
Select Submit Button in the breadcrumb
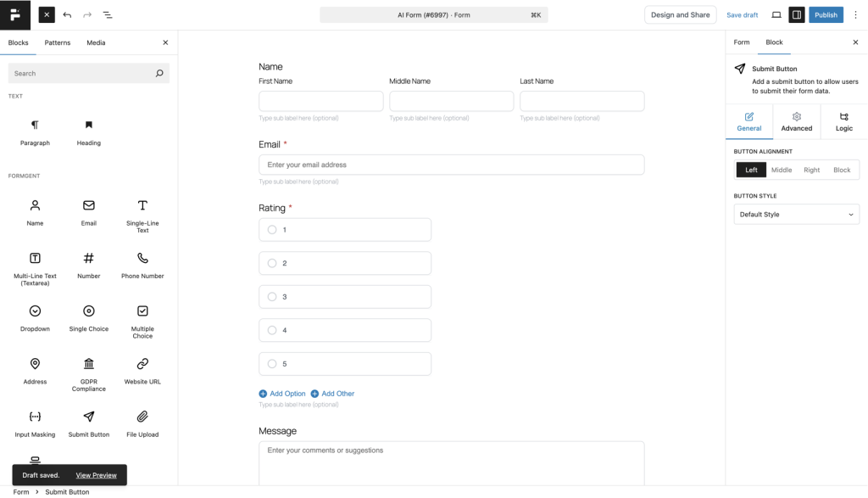point(67,492)
